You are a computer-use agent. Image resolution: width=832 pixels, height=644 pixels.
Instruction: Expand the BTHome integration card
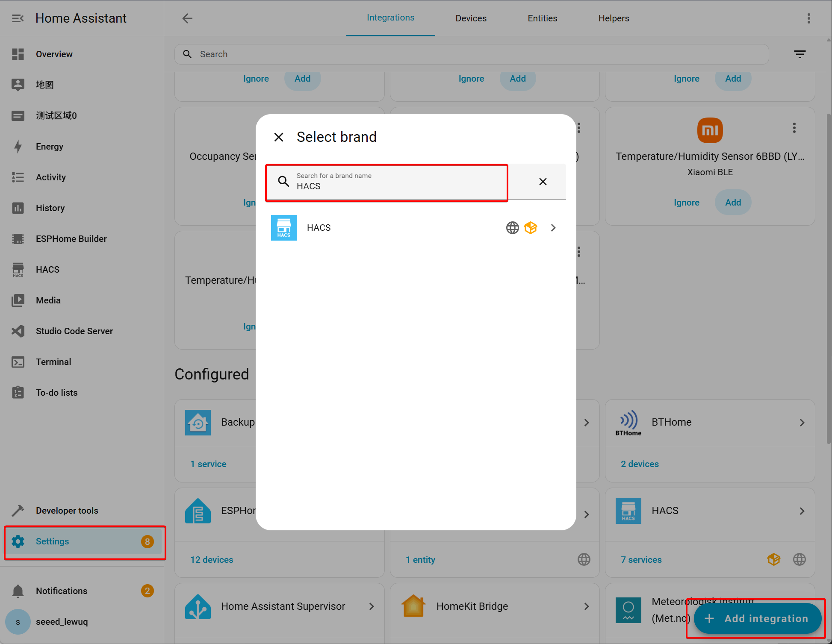click(802, 423)
